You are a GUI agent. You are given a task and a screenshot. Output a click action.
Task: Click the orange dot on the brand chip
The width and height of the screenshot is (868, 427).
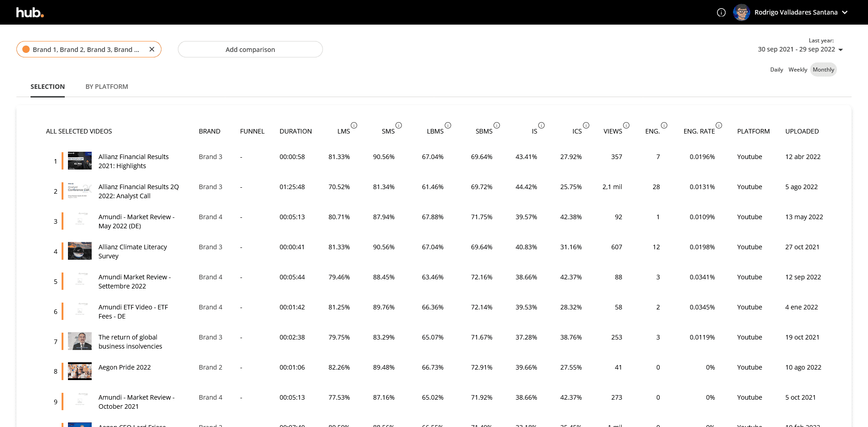coord(26,49)
